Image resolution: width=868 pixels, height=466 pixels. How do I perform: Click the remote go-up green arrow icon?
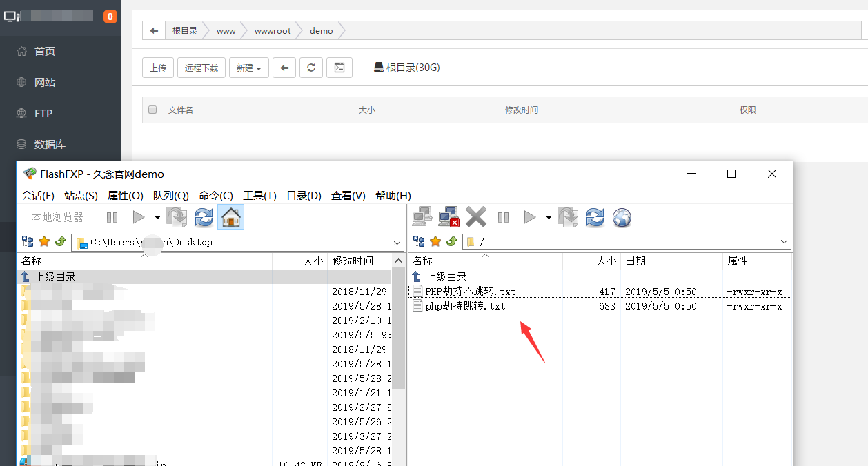coord(452,241)
